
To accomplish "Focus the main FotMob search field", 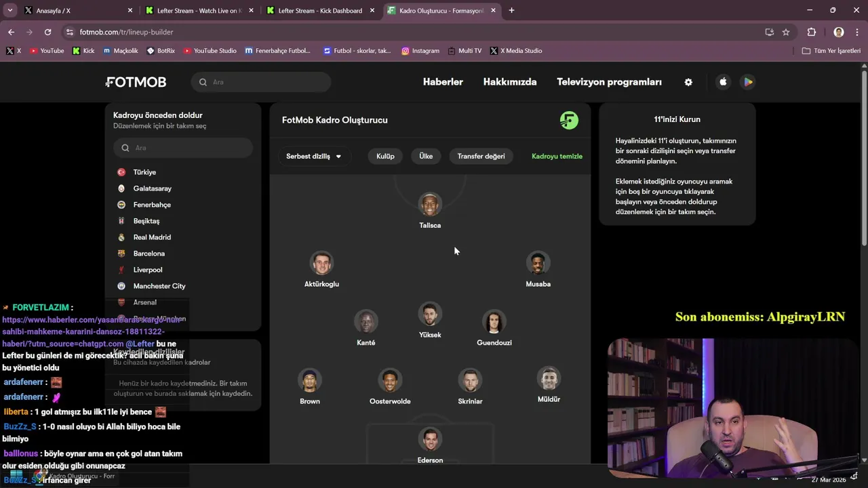I will click(261, 82).
